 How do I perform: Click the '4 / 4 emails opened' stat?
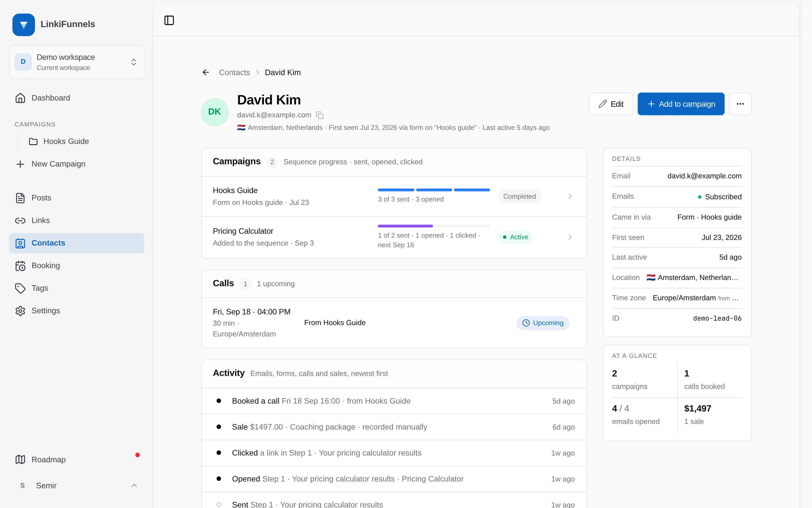(x=636, y=415)
